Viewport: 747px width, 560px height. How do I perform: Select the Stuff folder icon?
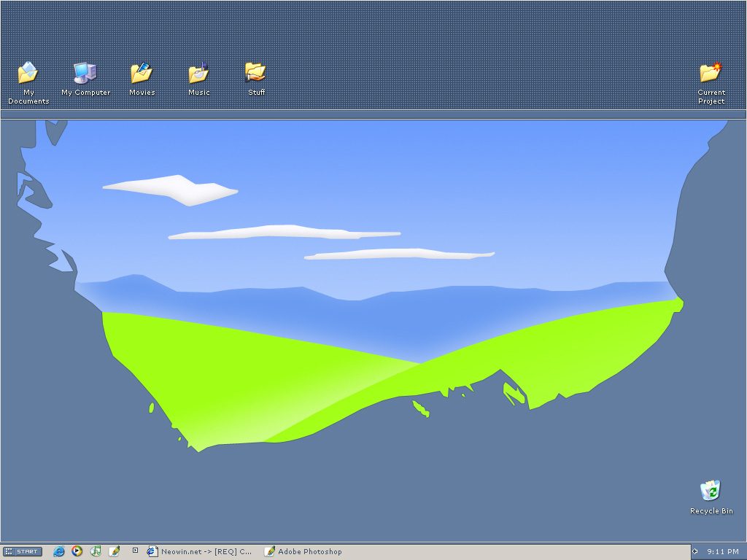tap(256, 79)
